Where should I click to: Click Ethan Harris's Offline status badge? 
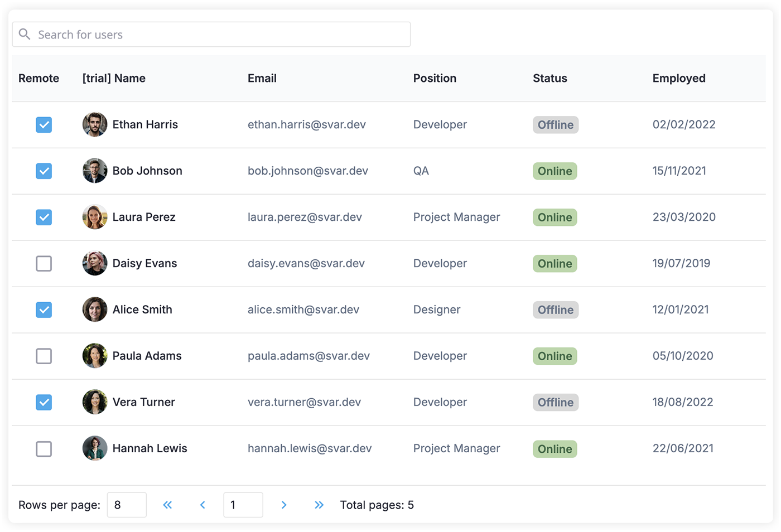[x=556, y=125]
